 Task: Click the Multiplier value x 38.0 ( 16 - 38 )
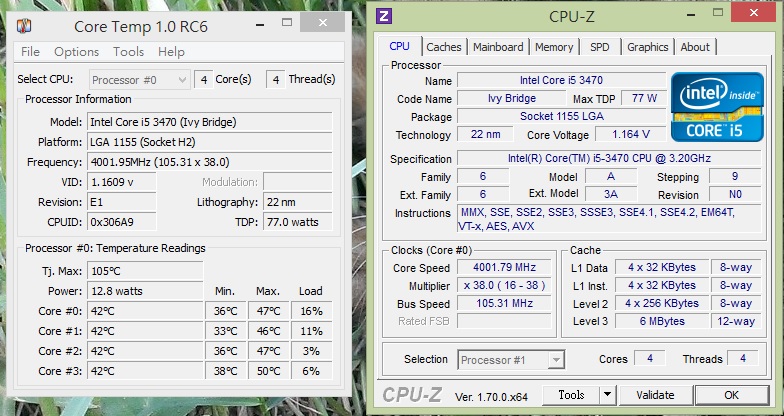[x=504, y=286]
